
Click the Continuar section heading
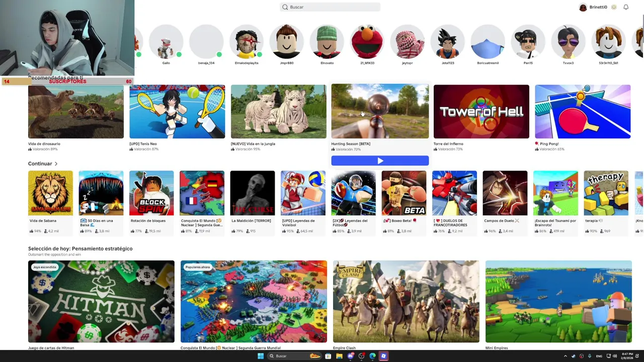pyautogui.click(x=40, y=163)
